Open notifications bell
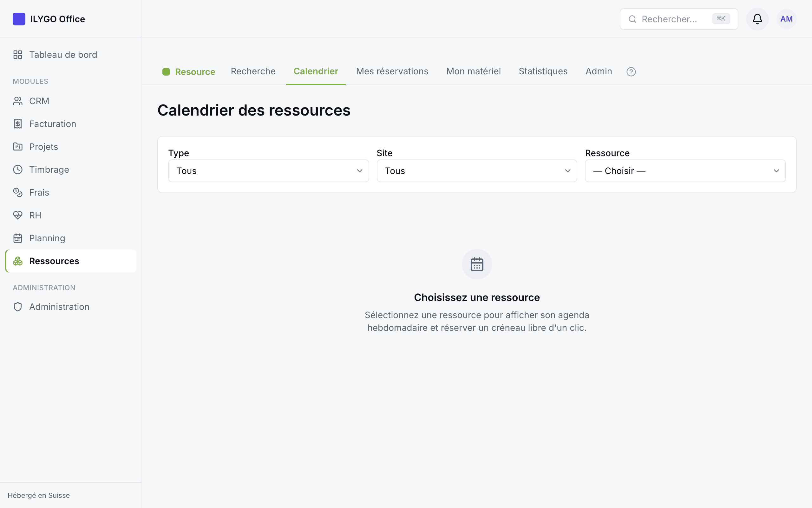The width and height of the screenshot is (812, 508). (757, 19)
